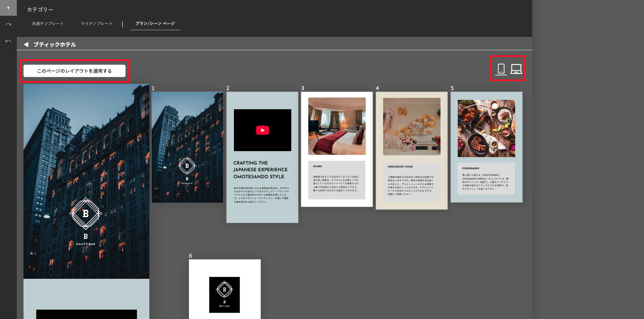Click the large boutique logo in preview
Viewport: 644px width, 319px height.
[x=86, y=213]
